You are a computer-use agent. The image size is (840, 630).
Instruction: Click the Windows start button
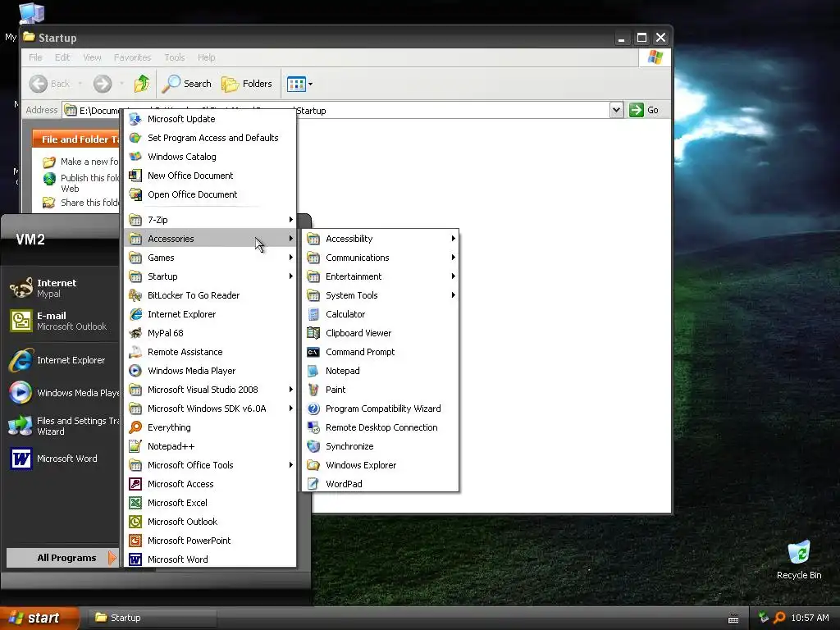tap(39, 618)
